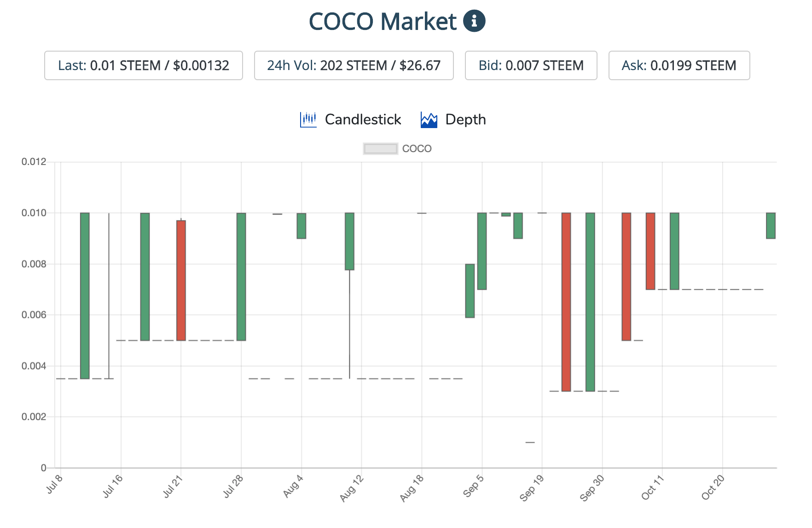Toggle COCO series via legend text

(417, 149)
